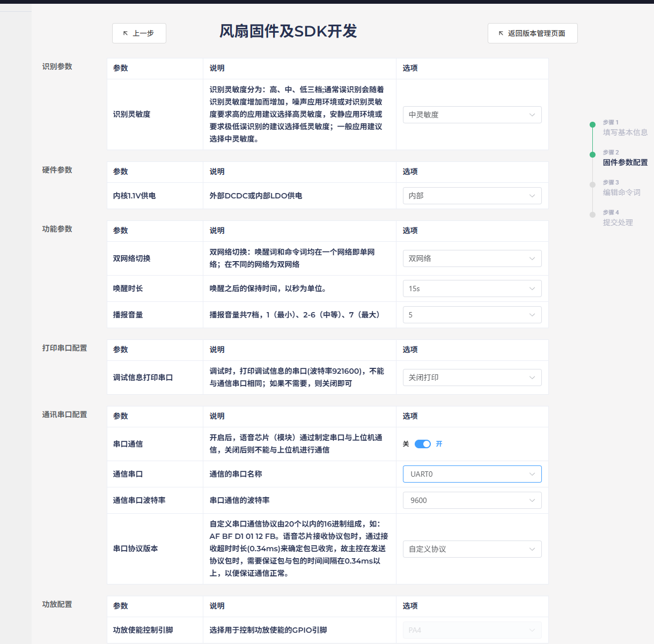The width and height of the screenshot is (654, 644).
Task: Click the 上一步 back arrow icon
Action: pos(126,33)
